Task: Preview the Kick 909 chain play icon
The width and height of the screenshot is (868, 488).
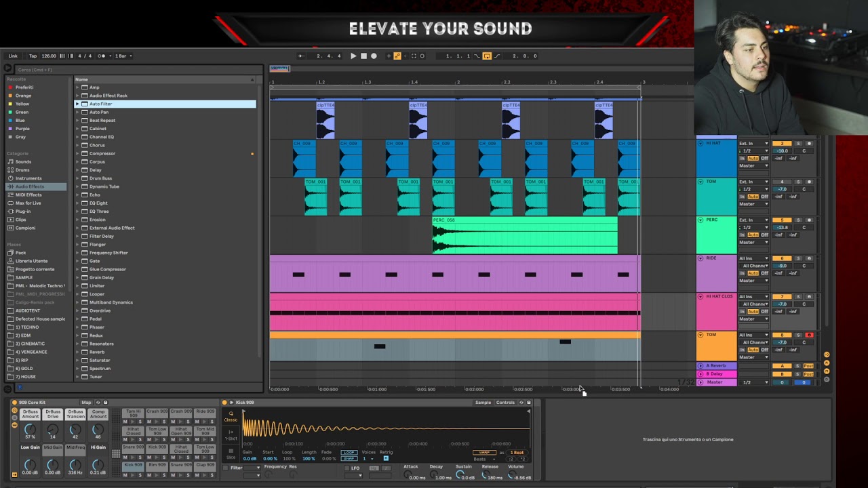Action: [231, 403]
